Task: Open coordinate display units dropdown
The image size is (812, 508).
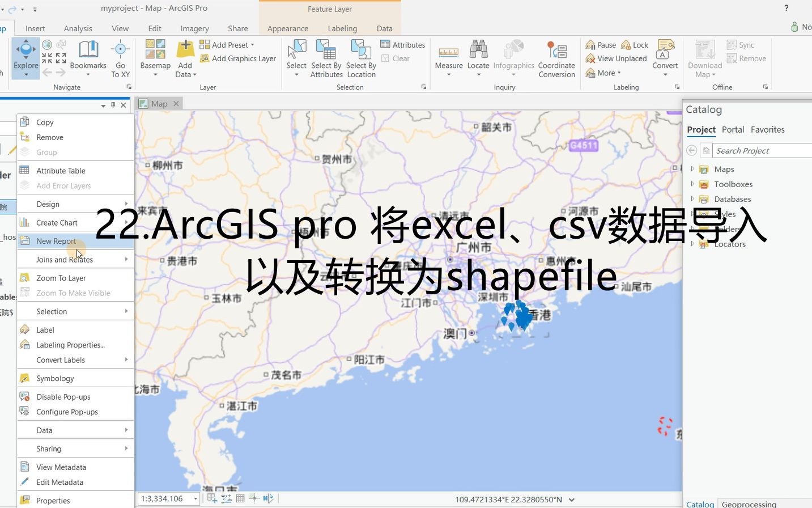Action: coord(572,499)
